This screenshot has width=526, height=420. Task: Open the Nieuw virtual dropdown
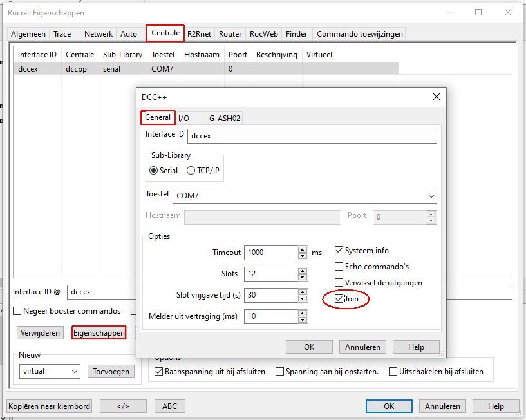75,371
